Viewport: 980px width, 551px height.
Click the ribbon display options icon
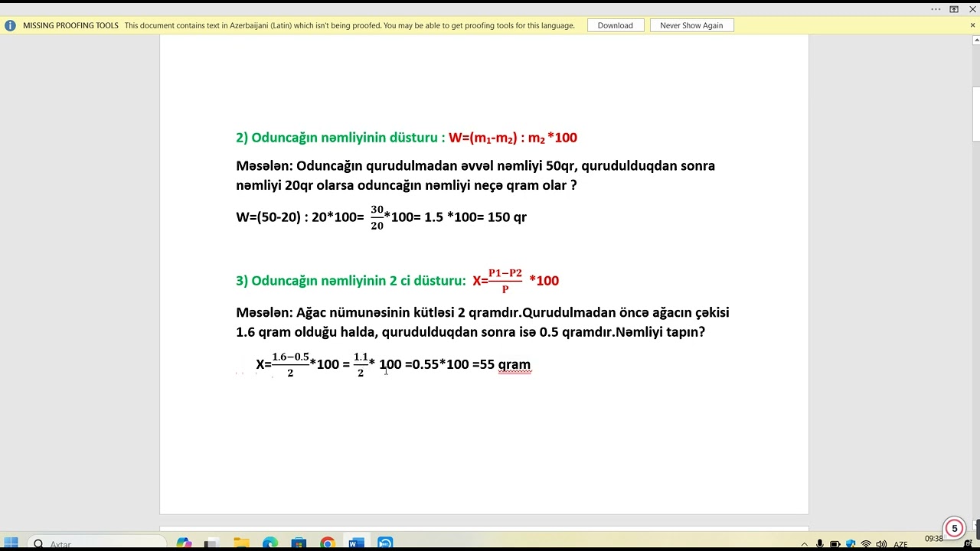click(x=954, y=9)
